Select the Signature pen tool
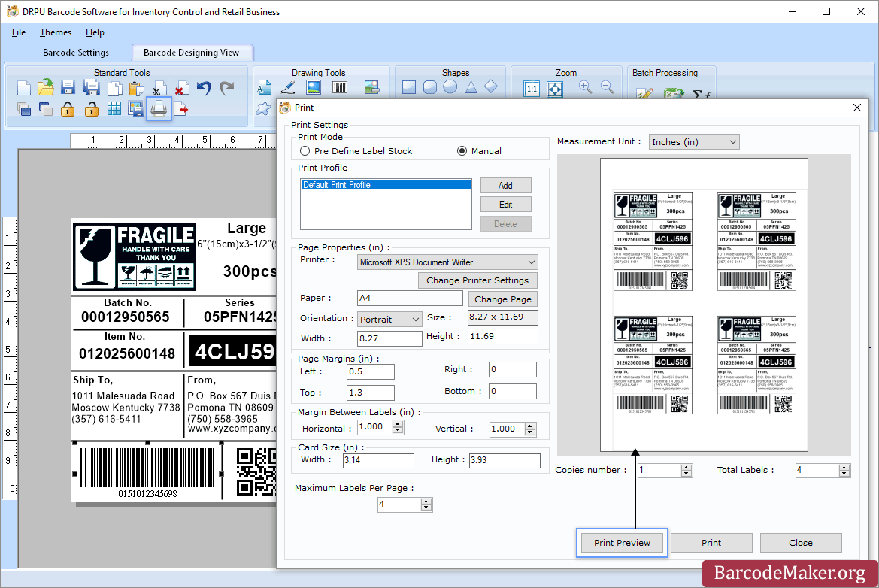 (x=288, y=87)
